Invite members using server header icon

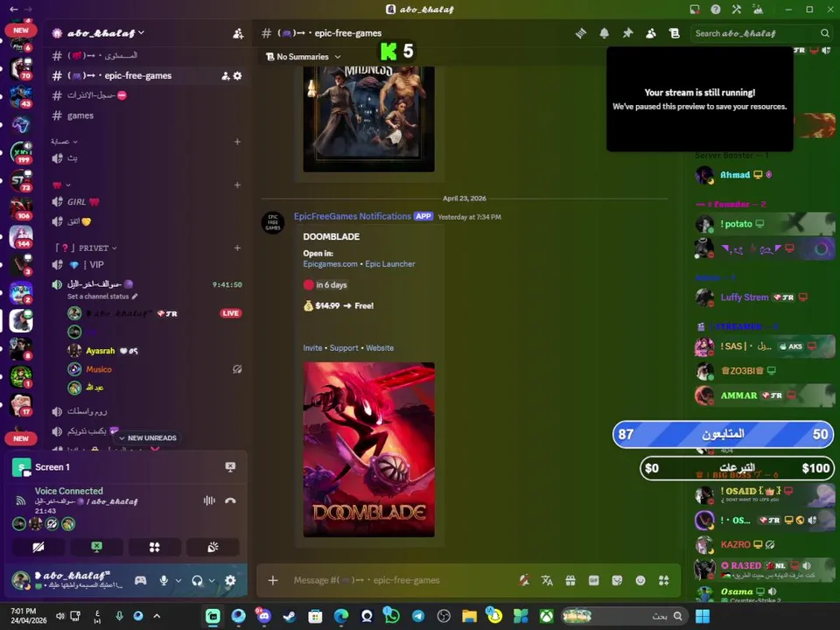pos(238,33)
